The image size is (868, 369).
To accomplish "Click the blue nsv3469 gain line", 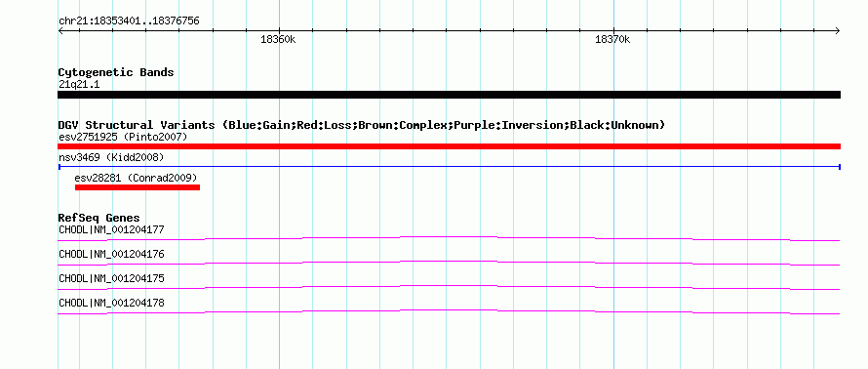I will click(449, 166).
